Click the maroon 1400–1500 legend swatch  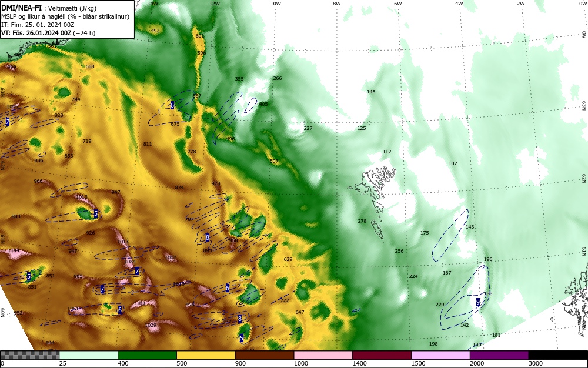382,355
